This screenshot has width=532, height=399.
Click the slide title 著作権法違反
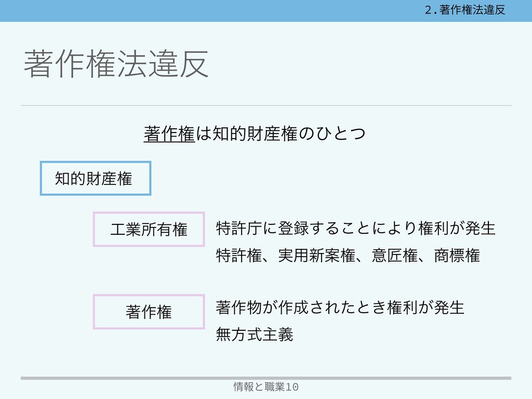pos(116,64)
